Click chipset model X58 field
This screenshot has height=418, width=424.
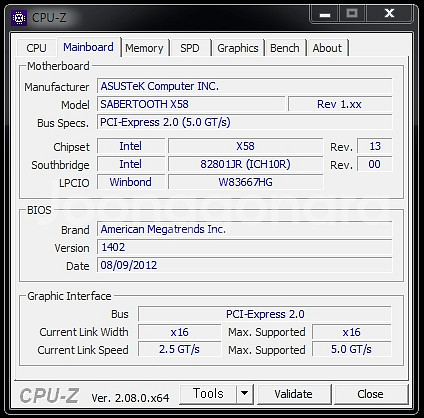click(246, 146)
